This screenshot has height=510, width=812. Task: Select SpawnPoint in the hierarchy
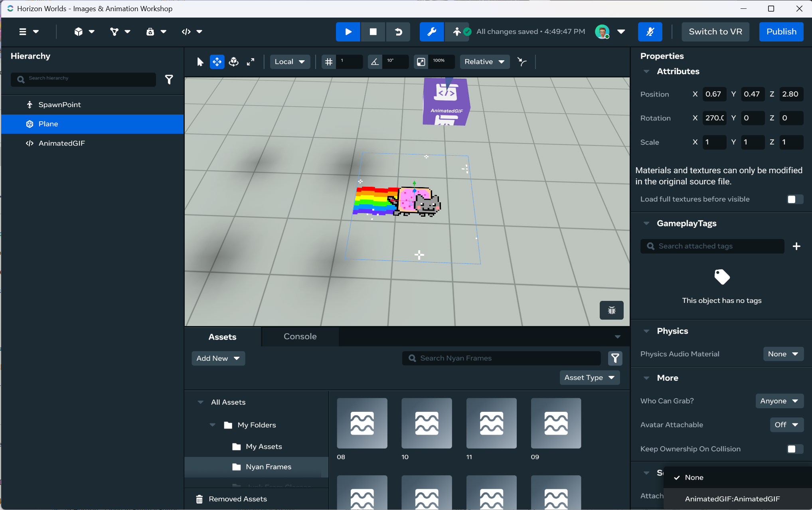[x=92, y=105]
